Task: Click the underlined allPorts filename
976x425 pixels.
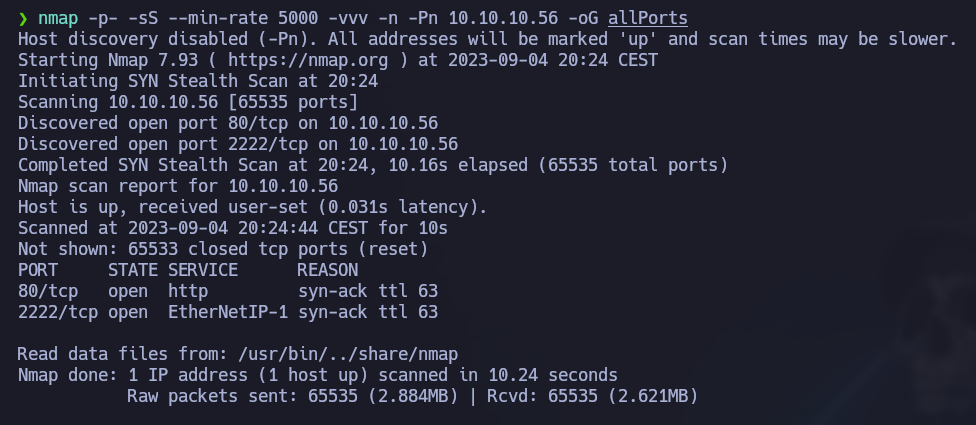Action: [x=648, y=19]
